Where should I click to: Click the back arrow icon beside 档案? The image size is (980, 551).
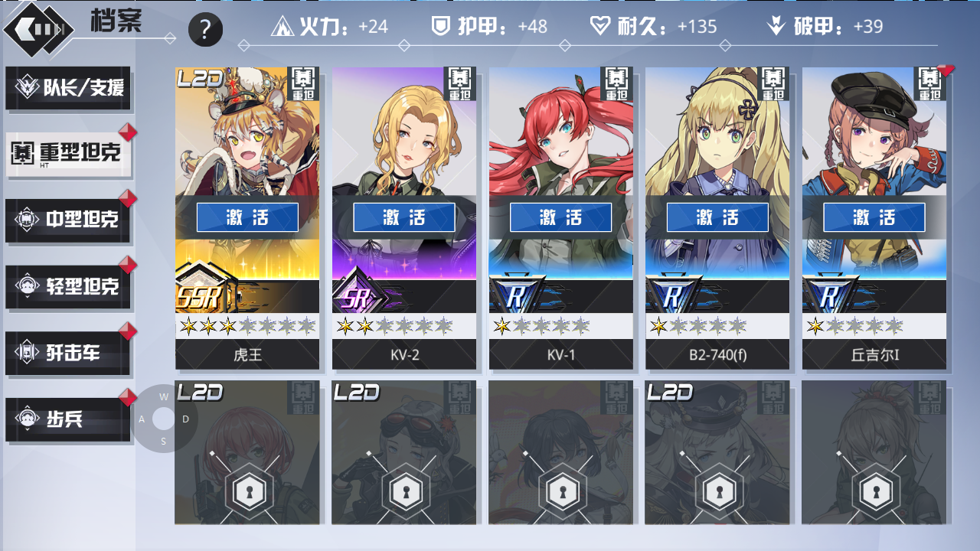tap(39, 29)
